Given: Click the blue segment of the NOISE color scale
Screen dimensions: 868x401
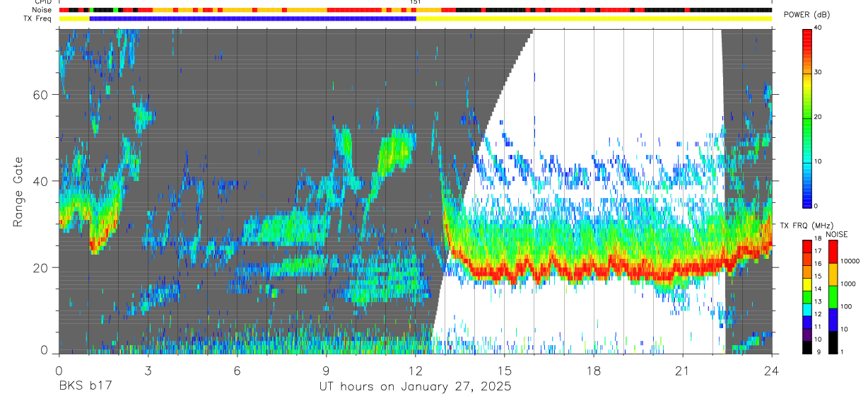Looking at the screenshot, I should [x=833, y=320].
